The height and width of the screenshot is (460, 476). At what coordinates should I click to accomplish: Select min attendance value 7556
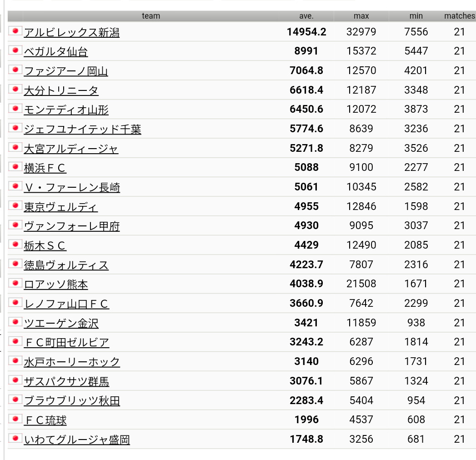[x=416, y=31]
